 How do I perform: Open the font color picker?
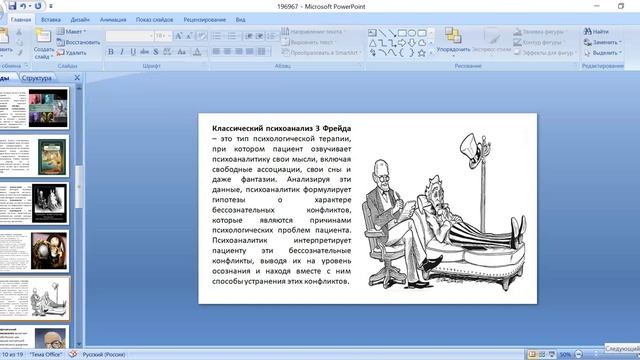[x=198, y=52]
